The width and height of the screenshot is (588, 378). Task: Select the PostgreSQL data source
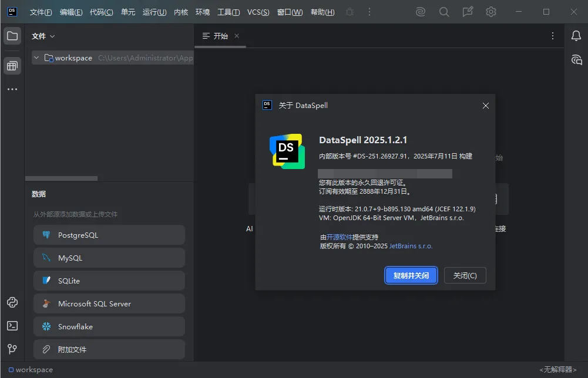(x=109, y=235)
